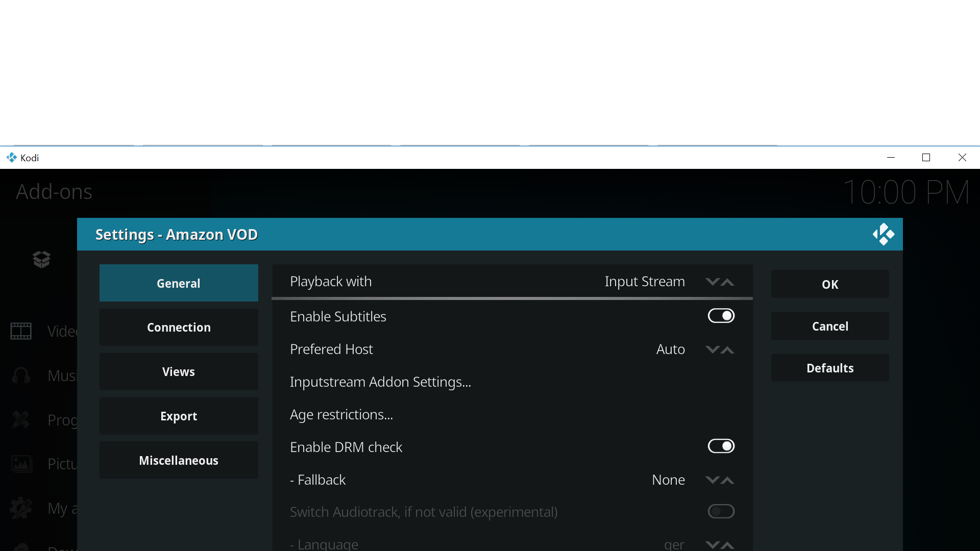The height and width of the screenshot is (551, 980).
Task: Click down arrow for Playback with
Action: (x=712, y=282)
